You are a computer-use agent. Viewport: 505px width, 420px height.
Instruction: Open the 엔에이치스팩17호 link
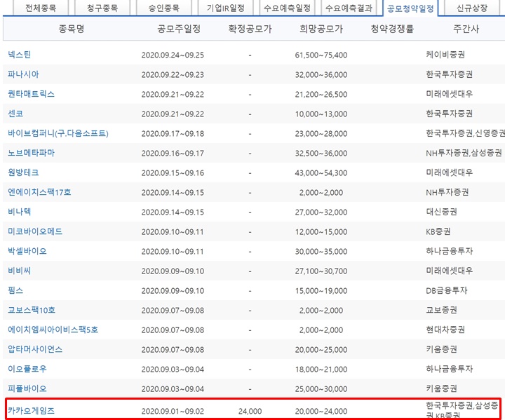click(x=39, y=192)
